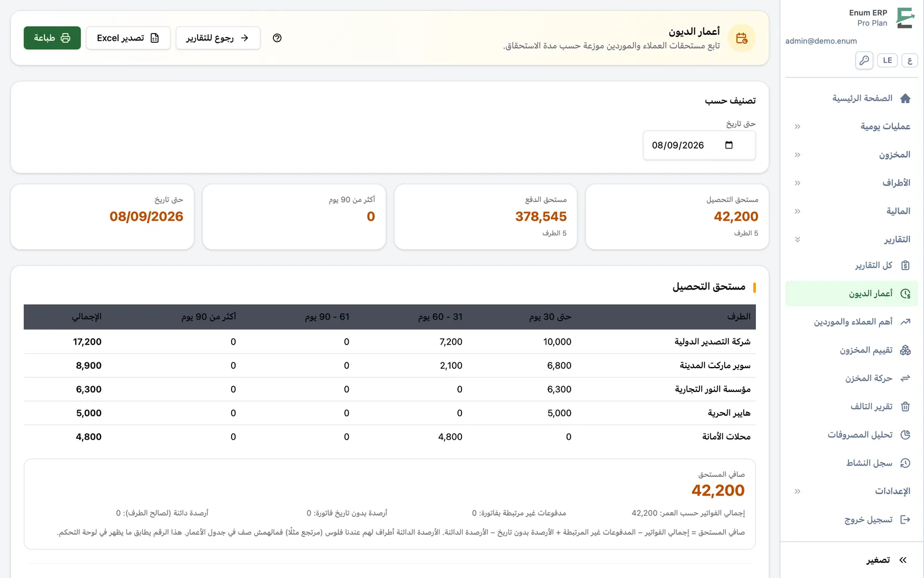Click the الإجمالي column header
The height and width of the screenshot is (578, 924).
click(87, 317)
